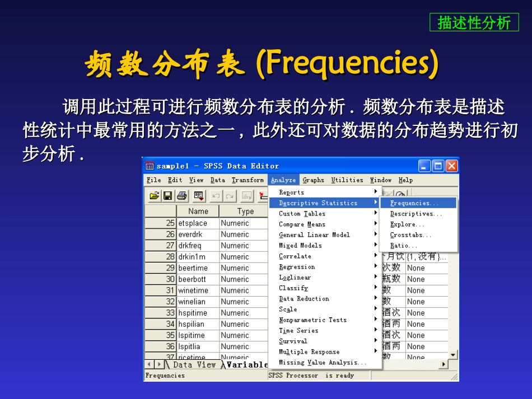
Task: Click the Redo arrow icon
Action: point(230,196)
